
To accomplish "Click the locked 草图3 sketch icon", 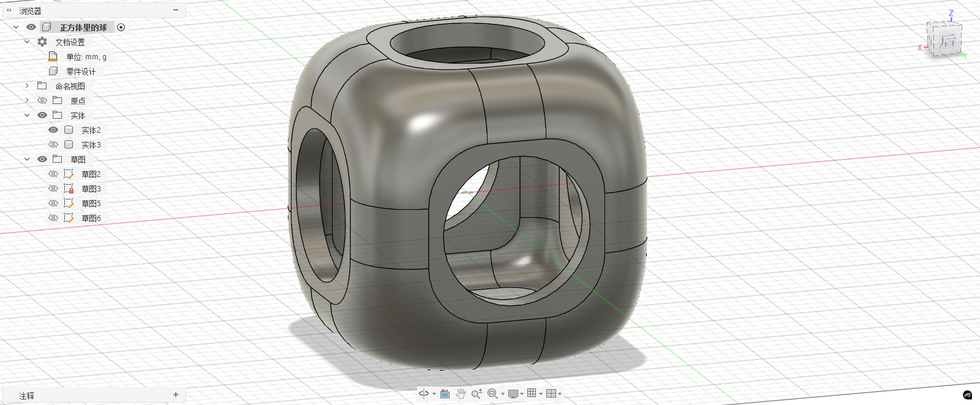I will pyautogui.click(x=69, y=188).
